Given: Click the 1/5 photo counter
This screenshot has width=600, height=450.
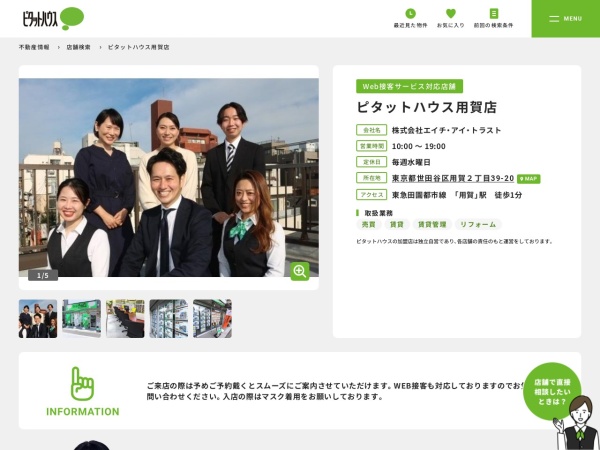Looking at the screenshot, I should point(43,276).
